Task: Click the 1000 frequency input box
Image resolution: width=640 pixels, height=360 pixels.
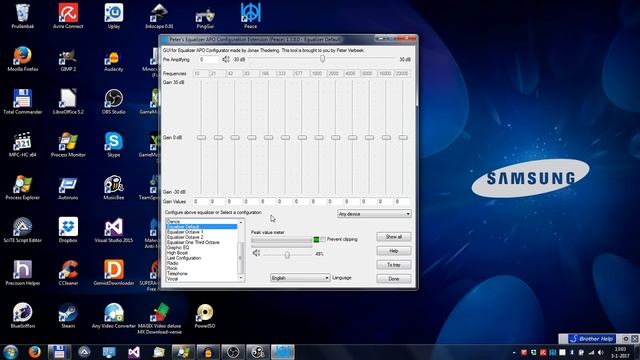Action: point(317,73)
